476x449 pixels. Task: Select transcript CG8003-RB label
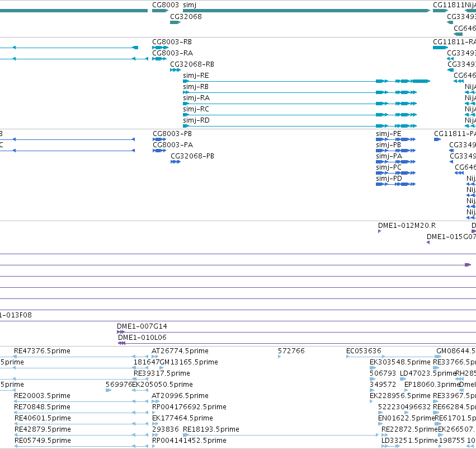[x=172, y=42]
